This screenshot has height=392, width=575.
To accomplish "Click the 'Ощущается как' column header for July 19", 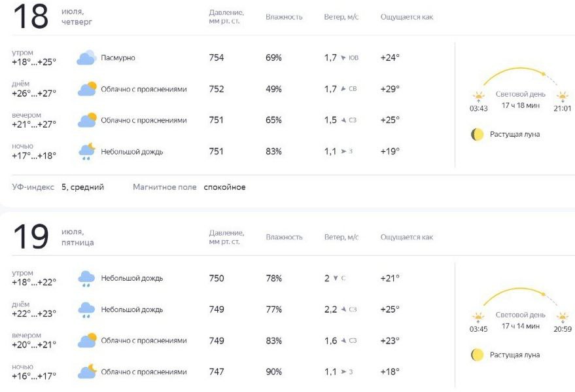I will click(x=407, y=238).
